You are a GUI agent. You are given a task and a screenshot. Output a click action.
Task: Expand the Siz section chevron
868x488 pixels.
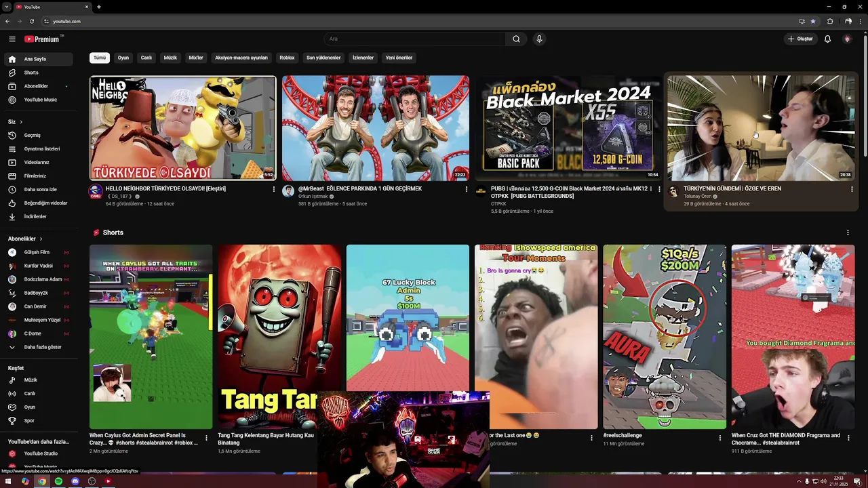[21, 122]
